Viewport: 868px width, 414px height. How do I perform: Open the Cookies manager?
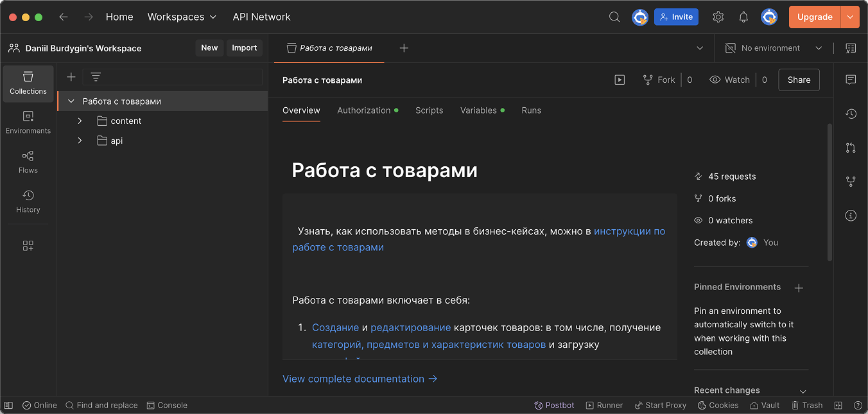tap(717, 405)
